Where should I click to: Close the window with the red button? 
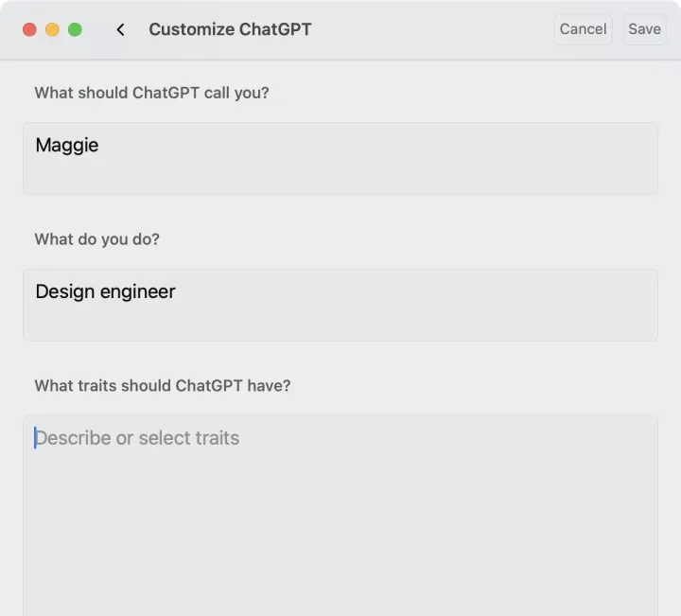point(29,29)
